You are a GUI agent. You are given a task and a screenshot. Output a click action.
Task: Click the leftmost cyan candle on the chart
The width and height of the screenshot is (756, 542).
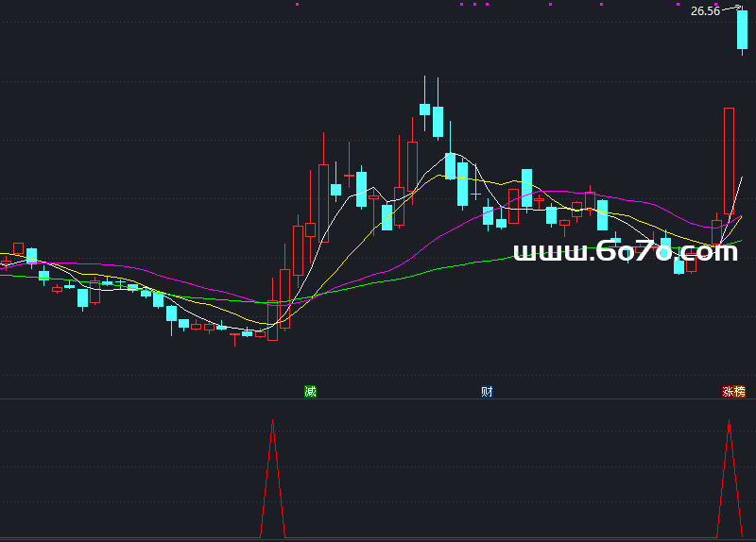pos(31,255)
